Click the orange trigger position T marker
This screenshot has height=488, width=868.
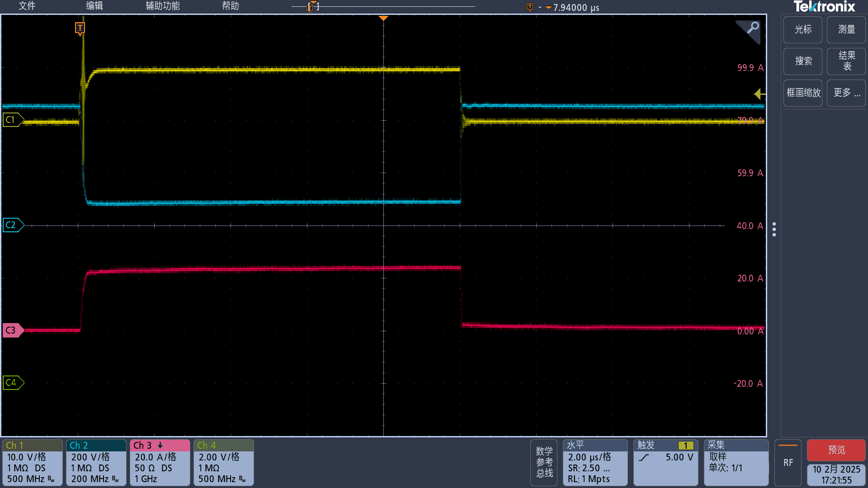pyautogui.click(x=80, y=28)
